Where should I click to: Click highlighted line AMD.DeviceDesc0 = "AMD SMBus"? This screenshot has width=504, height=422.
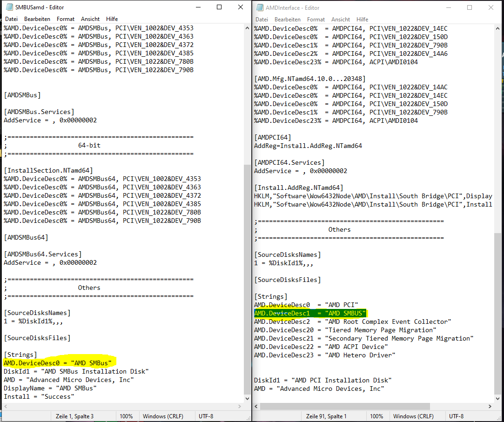coord(58,363)
